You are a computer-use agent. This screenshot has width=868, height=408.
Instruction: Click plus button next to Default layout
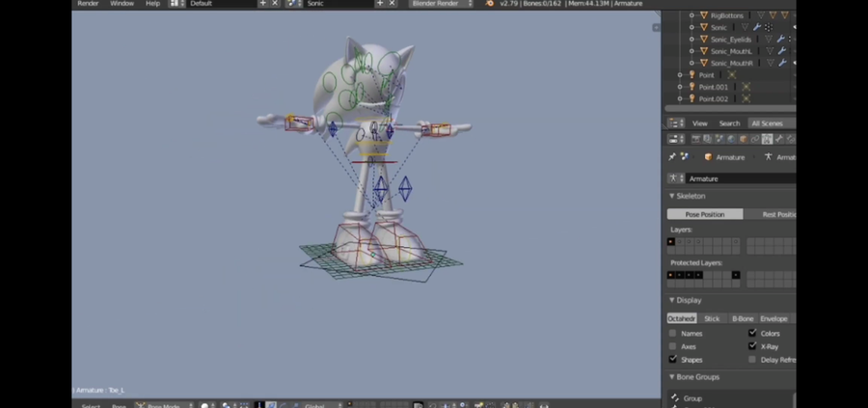tap(263, 3)
